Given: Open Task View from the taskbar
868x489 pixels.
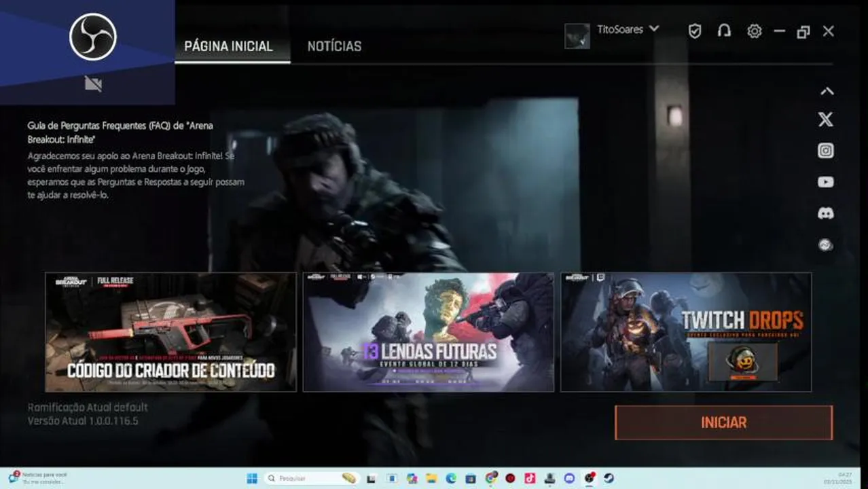Looking at the screenshot, I should coord(371,478).
